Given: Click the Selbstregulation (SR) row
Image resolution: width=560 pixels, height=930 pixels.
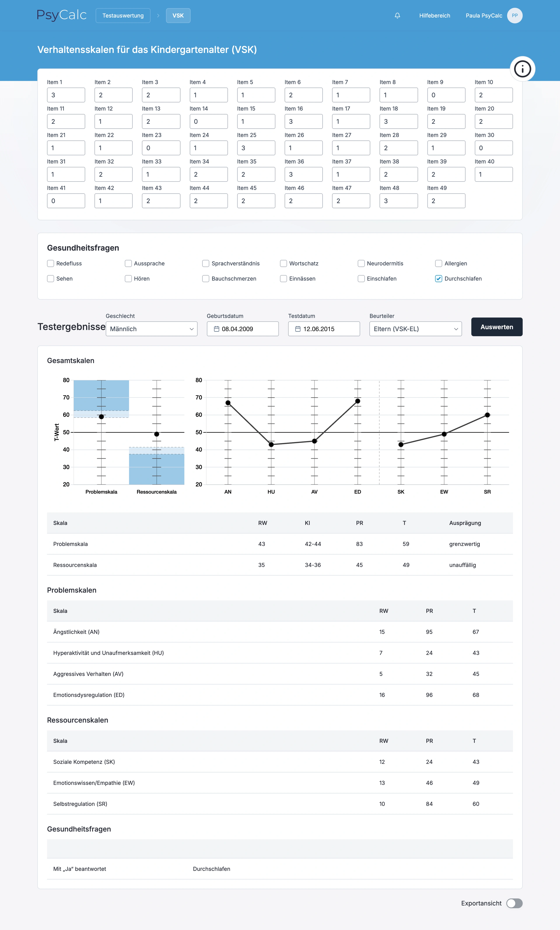Looking at the screenshot, I should pyautogui.click(x=280, y=804).
